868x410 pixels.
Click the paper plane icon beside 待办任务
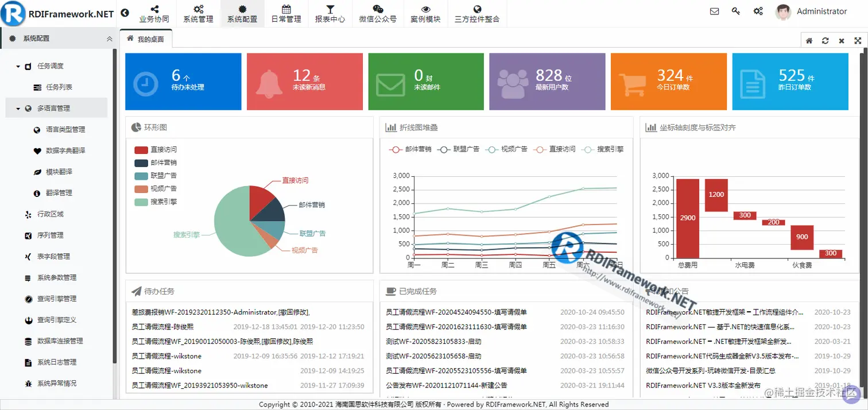coord(136,291)
